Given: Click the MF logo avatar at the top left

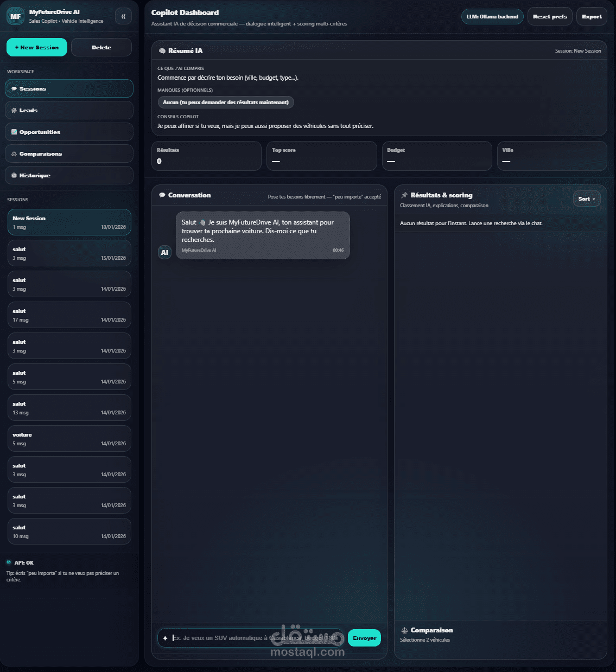Looking at the screenshot, I should point(15,16).
